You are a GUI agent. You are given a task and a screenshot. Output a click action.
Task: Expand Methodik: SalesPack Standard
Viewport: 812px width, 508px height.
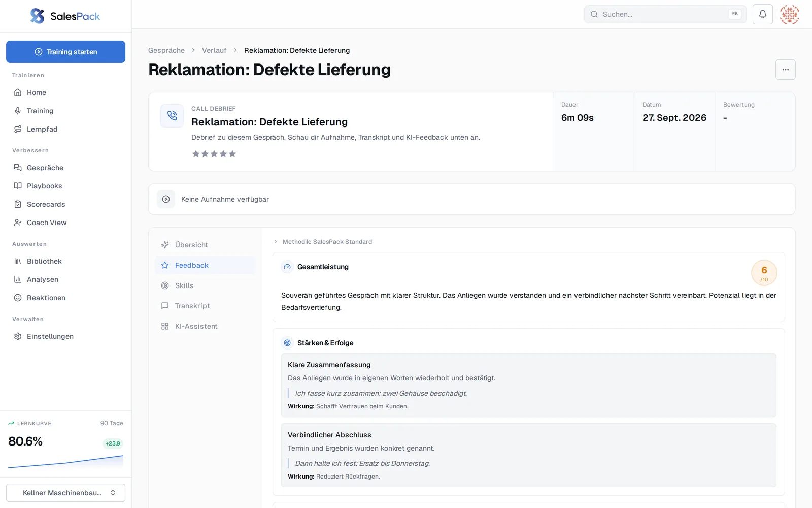pyautogui.click(x=323, y=242)
